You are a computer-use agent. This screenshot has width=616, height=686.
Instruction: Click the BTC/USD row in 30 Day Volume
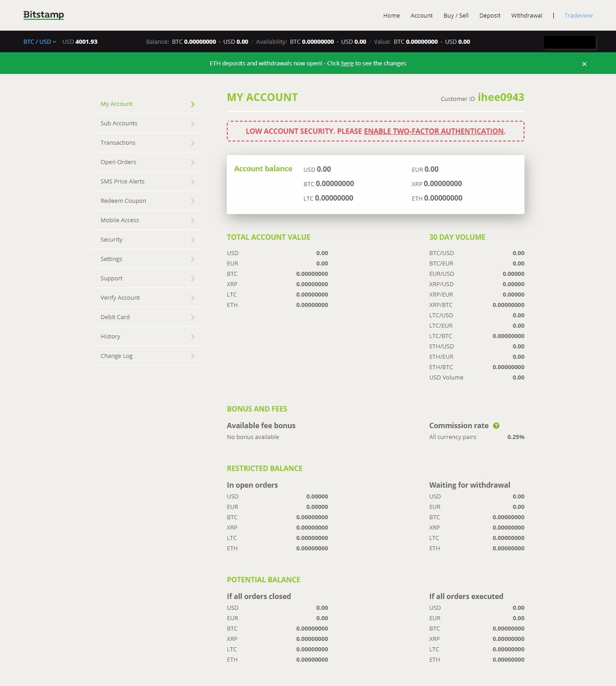click(477, 253)
